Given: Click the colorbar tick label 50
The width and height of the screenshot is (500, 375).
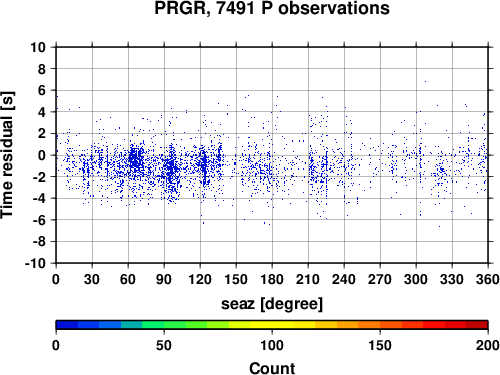Looking at the screenshot, I should click(x=164, y=345).
